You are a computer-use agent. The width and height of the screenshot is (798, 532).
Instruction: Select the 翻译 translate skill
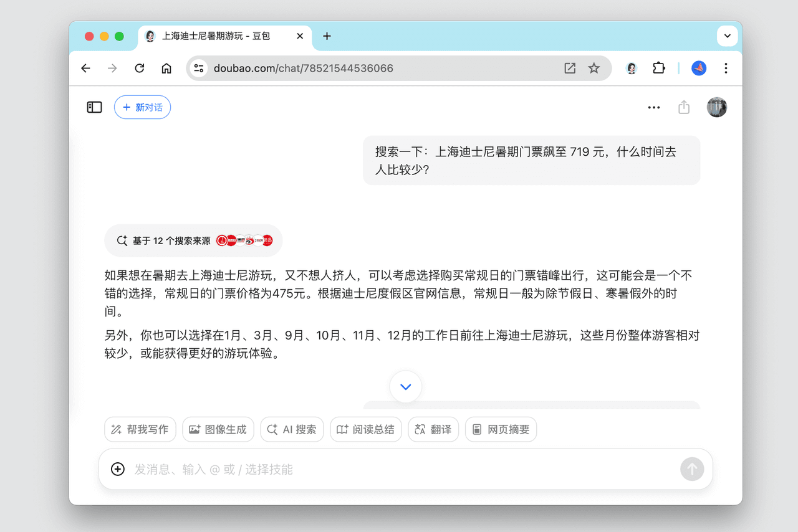433,429
